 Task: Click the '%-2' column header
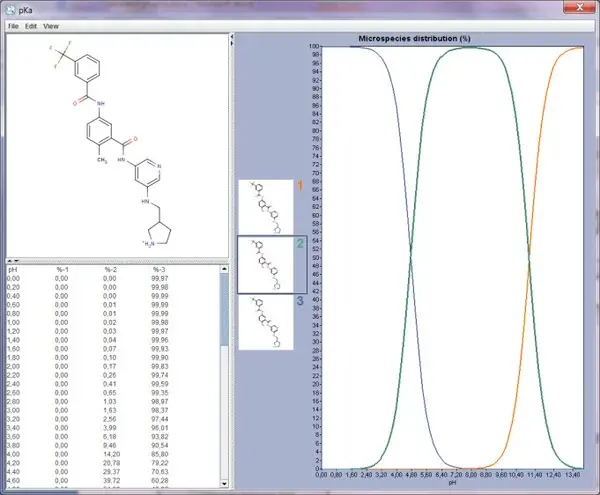[x=111, y=270]
